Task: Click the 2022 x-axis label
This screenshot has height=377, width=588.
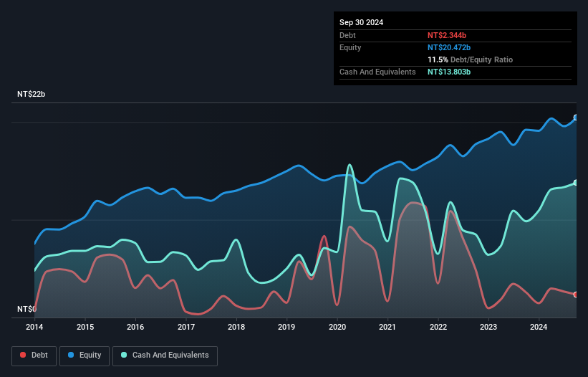Action: coord(438,327)
